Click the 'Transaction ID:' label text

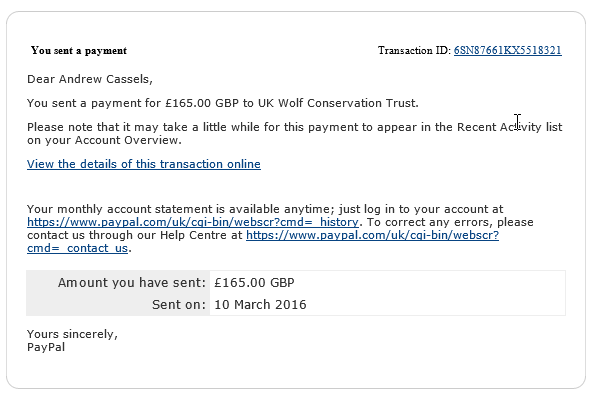pyautogui.click(x=415, y=50)
